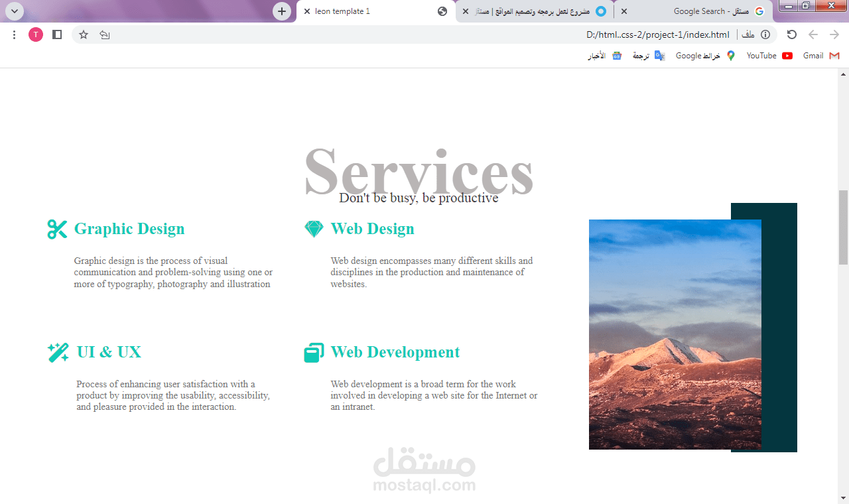The height and width of the screenshot is (504, 849).
Task: Click the Web Development heading
Action: tap(395, 352)
